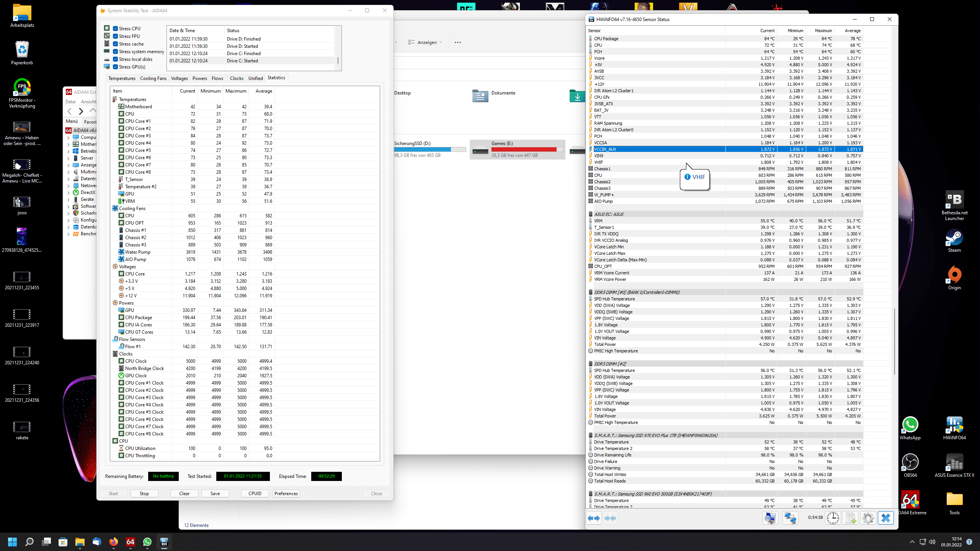Close sensors with blue X icon
This screenshot has width=980, height=551.
point(885,518)
